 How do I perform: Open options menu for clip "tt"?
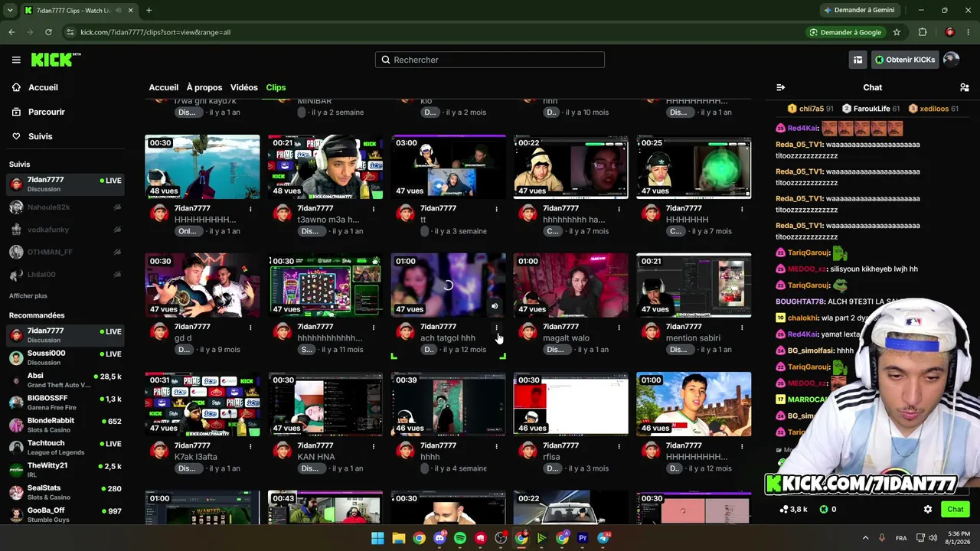(496, 208)
